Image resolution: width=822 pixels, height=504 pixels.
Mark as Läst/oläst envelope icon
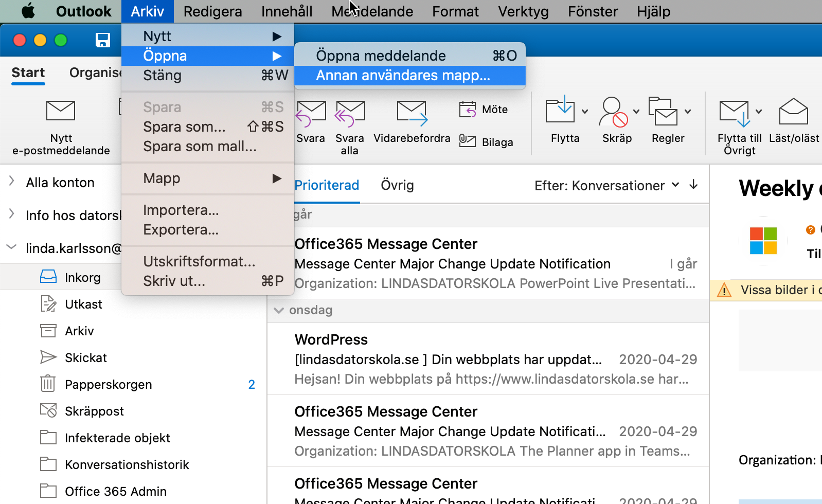pos(794,111)
